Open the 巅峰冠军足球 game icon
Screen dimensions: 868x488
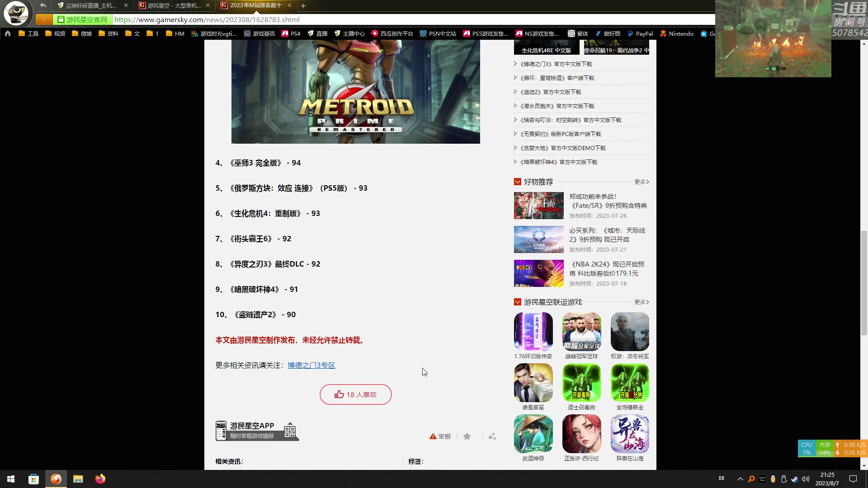[582, 332]
